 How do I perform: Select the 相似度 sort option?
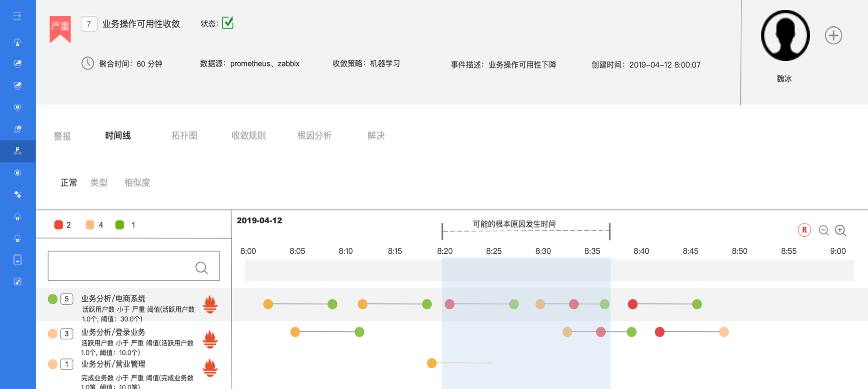[137, 183]
